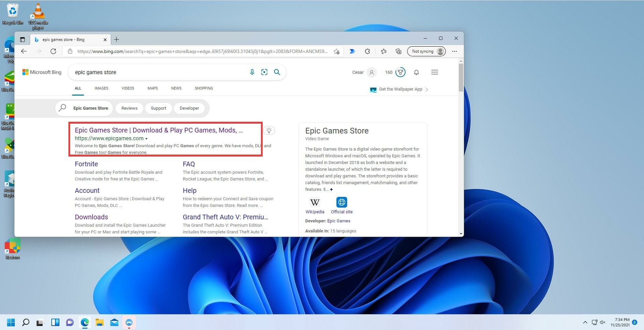Open the Fortnite sublink
The height and width of the screenshot is (330, 644).
(x=86, y=164)
